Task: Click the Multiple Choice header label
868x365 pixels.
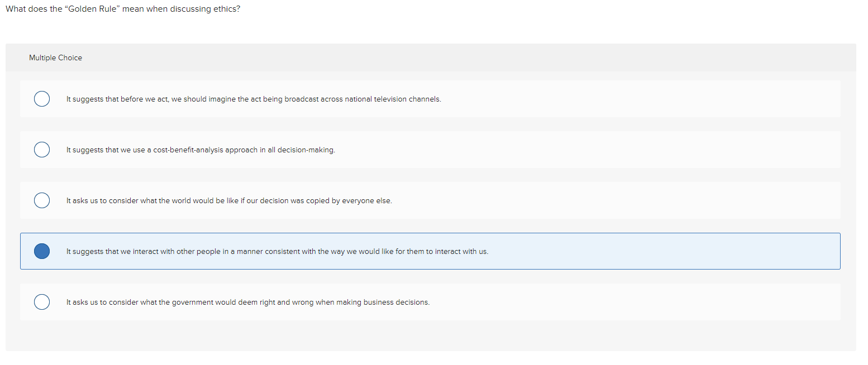Action: click(55, 57)
